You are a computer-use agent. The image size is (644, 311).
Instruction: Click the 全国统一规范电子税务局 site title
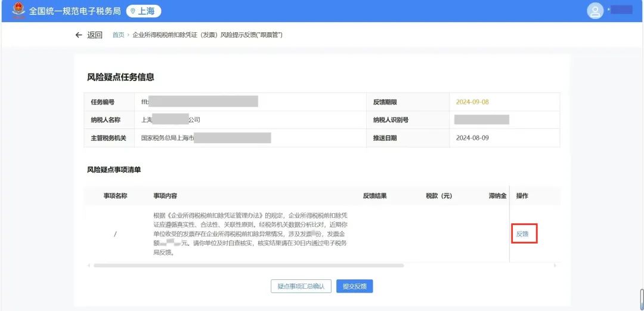click(75, 11)
